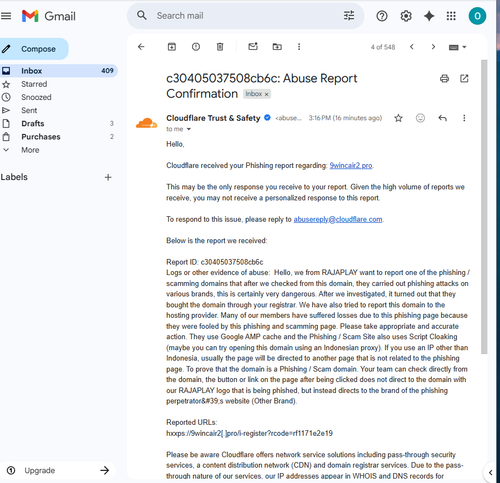Click the Move to folder icon
Image resolution: width=500 pixels, height=483 pixels.
point(277,47)
